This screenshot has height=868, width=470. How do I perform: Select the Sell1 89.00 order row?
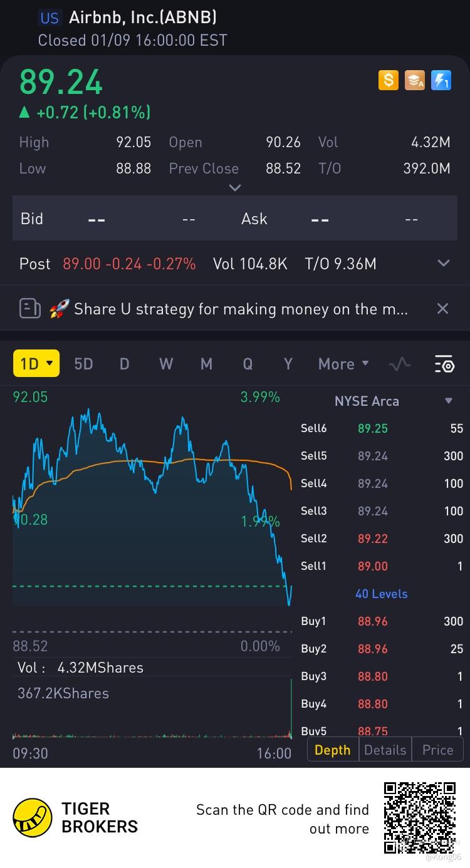pyautogui.click(x=382, y=566)
